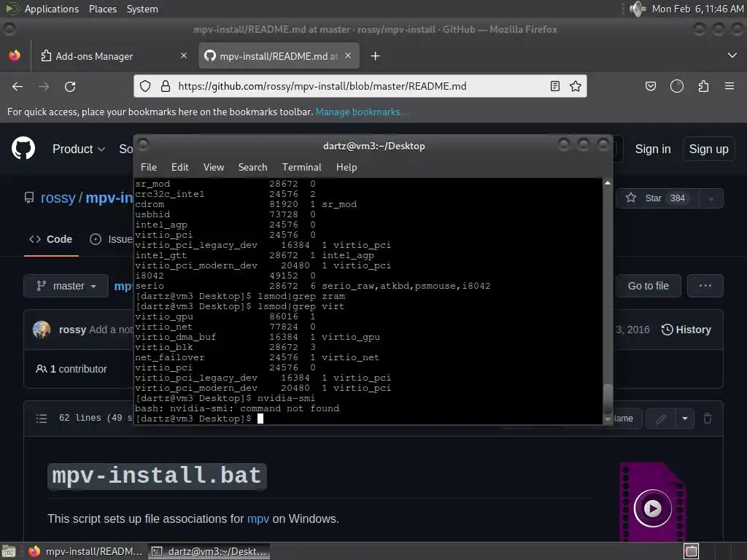Open the three dots more options button
The width and height of the screenshot is (747, 560).
click(705, 286)
